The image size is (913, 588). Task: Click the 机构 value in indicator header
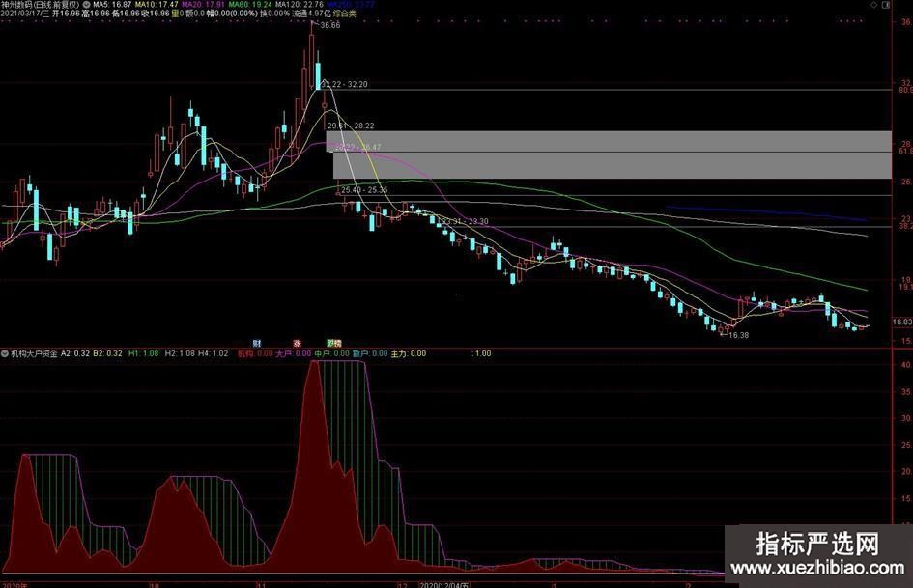click(x=255, y=353)
